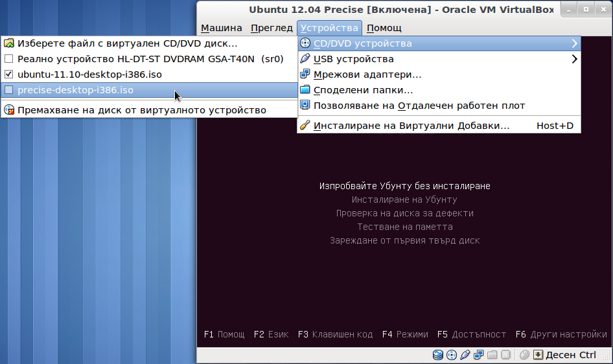
Task: Choose Инсталиране на Виртуални Добавки…
Action: (x=439, y=126)
